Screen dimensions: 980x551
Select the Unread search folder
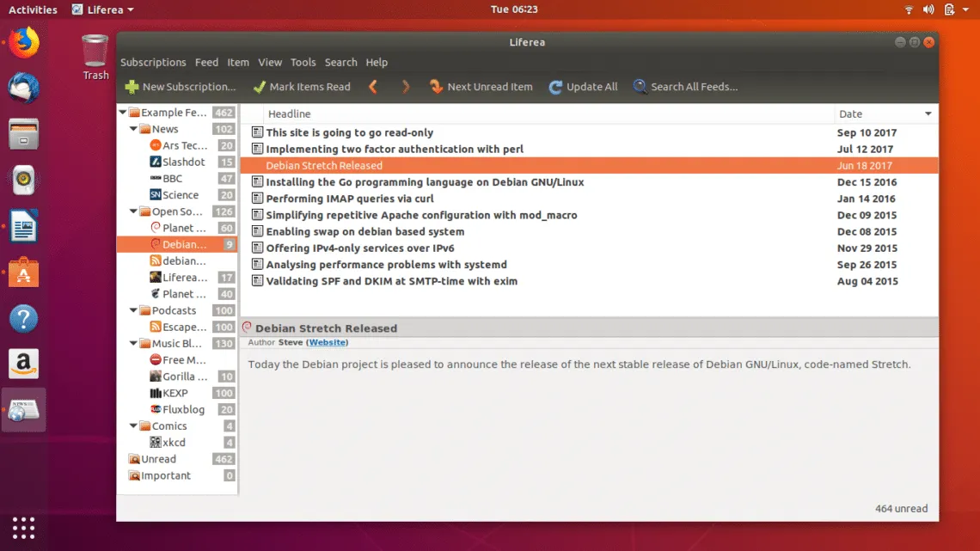(x=158, y=460)
